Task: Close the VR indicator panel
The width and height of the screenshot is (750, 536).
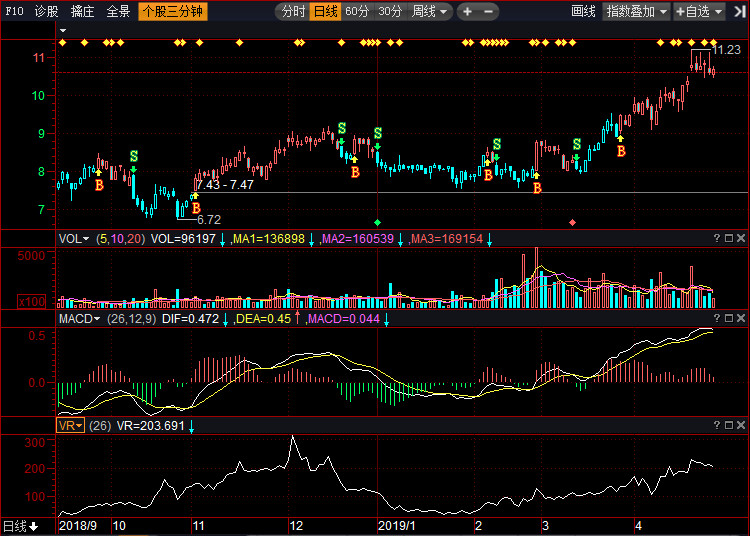Action: 741,425
